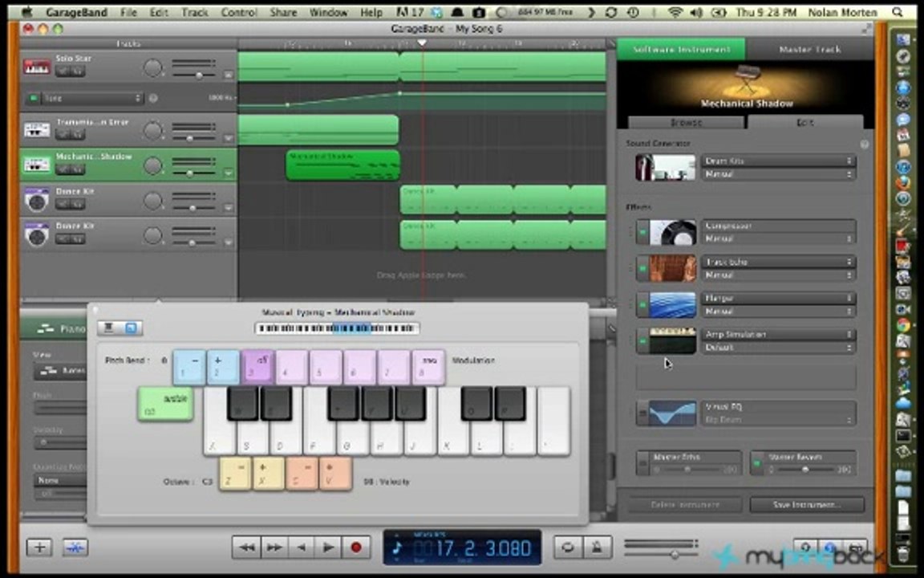Switch Musical Typing to piano keyboard view
The height and width of the screenshot is (578, 924).
tap(109, 328)
